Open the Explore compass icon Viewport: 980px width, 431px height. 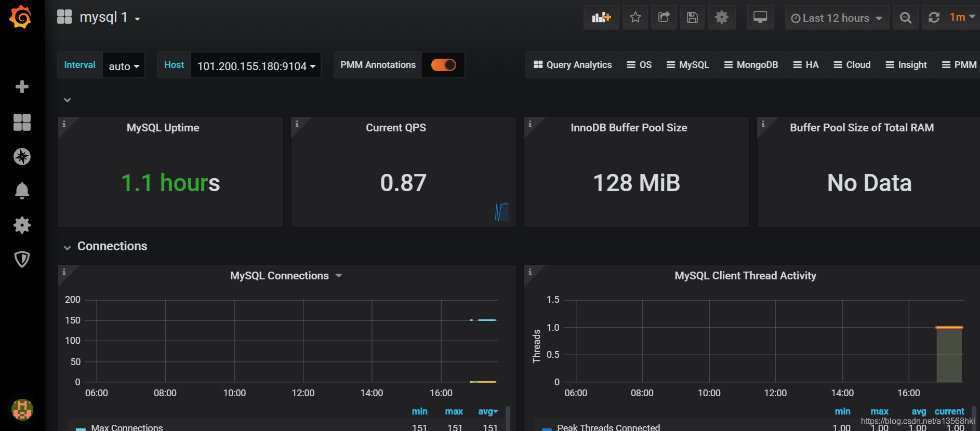click(x=22, y=156)
